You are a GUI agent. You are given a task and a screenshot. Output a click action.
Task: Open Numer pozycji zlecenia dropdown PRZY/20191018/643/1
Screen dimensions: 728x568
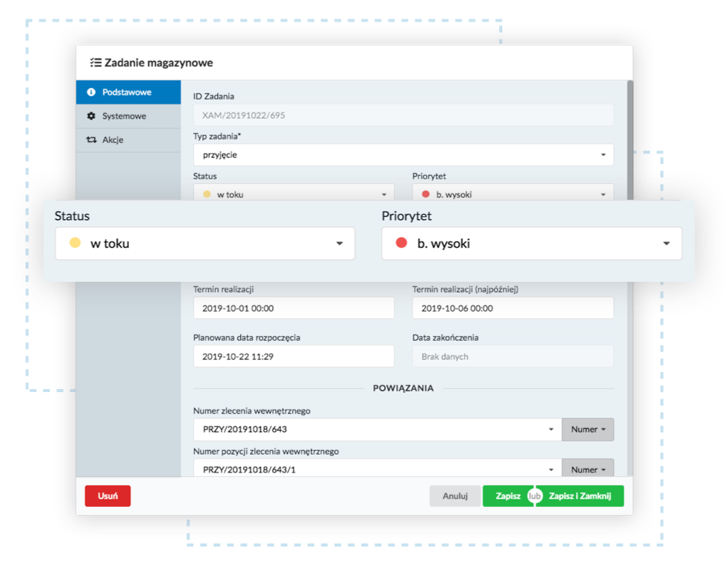(377, 468)
